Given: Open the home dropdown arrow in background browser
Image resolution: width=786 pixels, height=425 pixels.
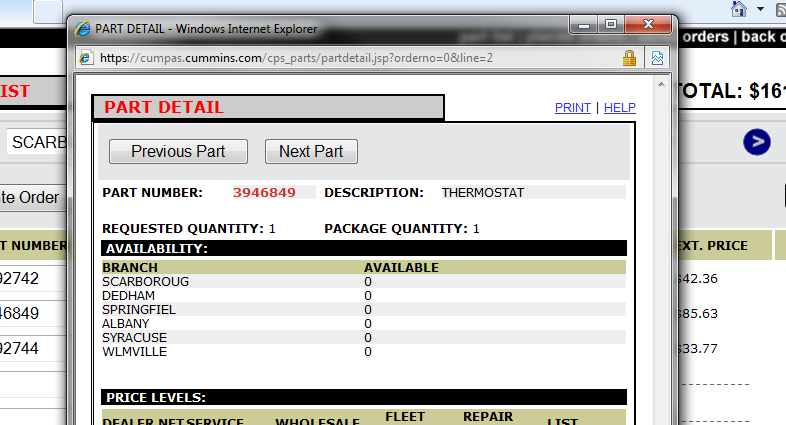Looking at the screenshot, I should (760, 9).
